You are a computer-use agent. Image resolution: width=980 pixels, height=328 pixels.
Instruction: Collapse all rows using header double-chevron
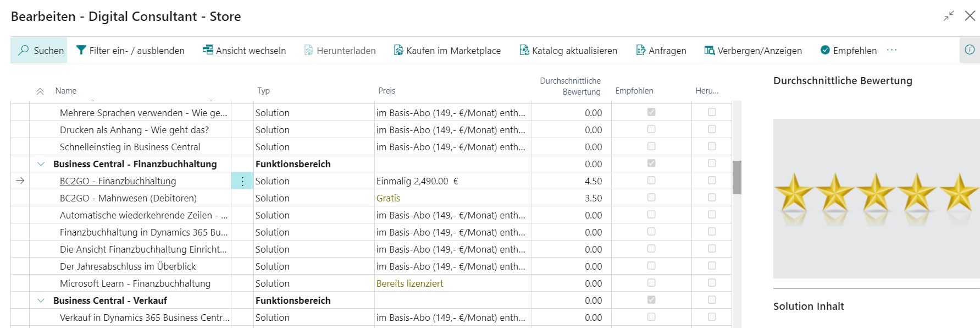pos(40,91)
